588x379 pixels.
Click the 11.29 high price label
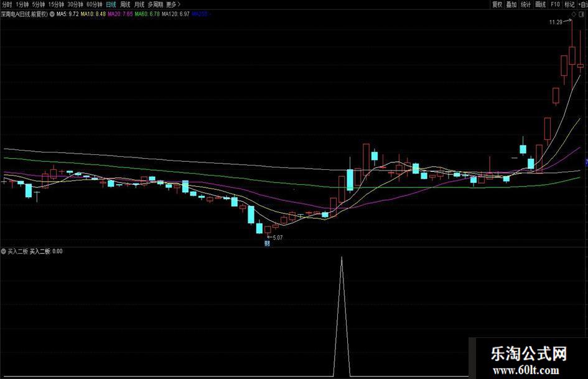556,22
